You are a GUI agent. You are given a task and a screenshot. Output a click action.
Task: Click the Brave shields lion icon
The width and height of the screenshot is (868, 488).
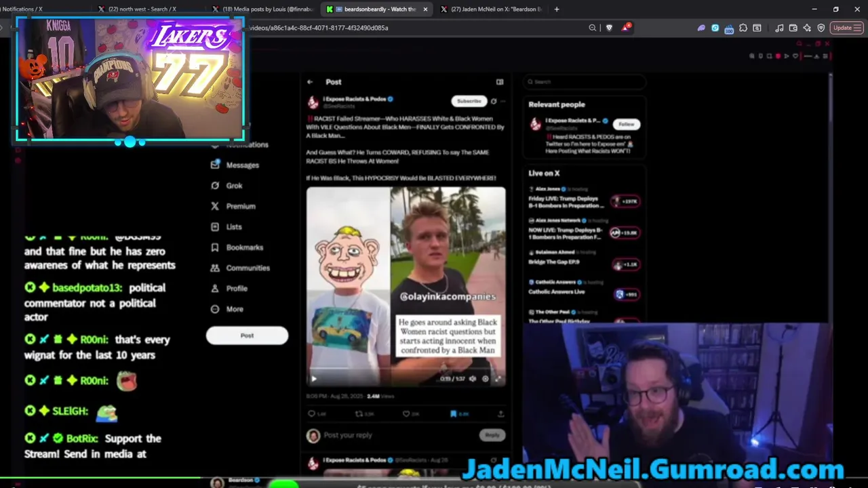coord(609,28)
